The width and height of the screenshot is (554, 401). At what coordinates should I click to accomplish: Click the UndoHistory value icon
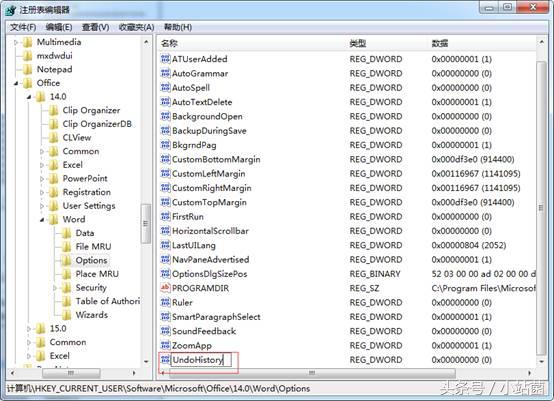pos(165,360)
